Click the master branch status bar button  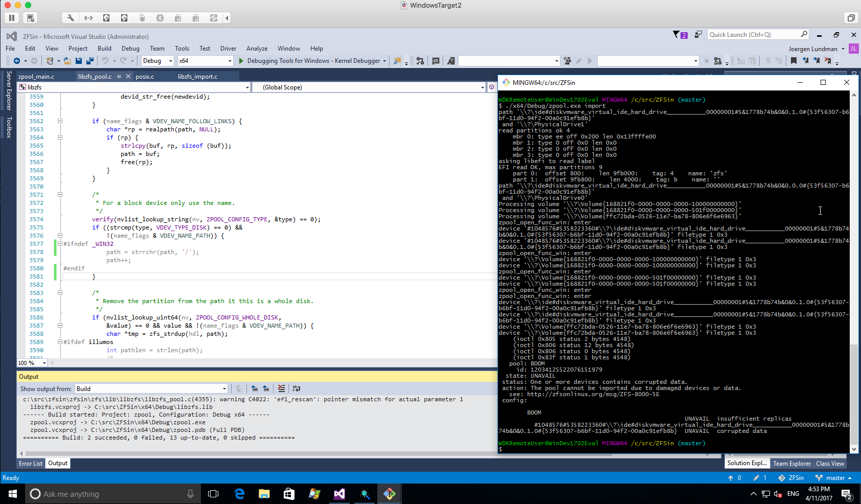point(834,478)
